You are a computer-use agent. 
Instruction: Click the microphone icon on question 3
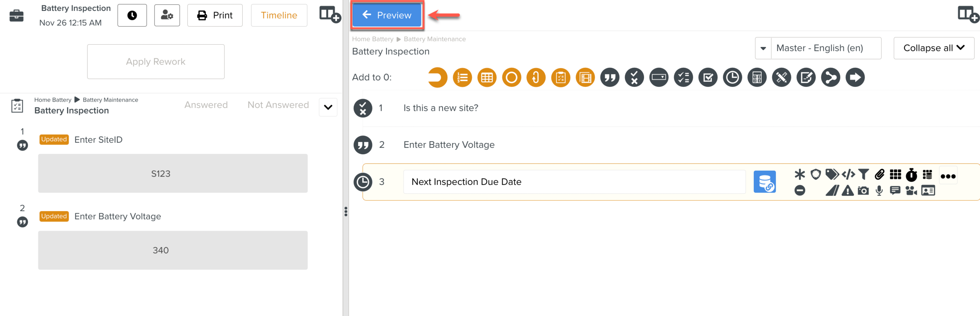(x=879, y=191)
